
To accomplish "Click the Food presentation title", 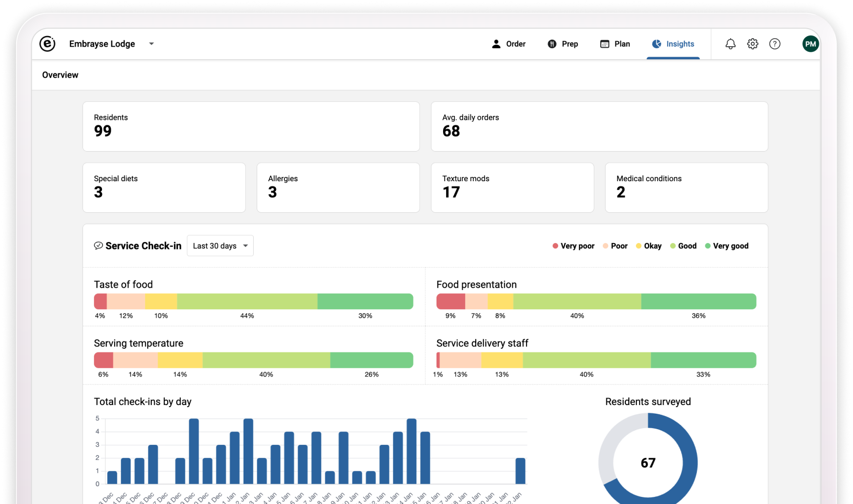I will point(476,285).
